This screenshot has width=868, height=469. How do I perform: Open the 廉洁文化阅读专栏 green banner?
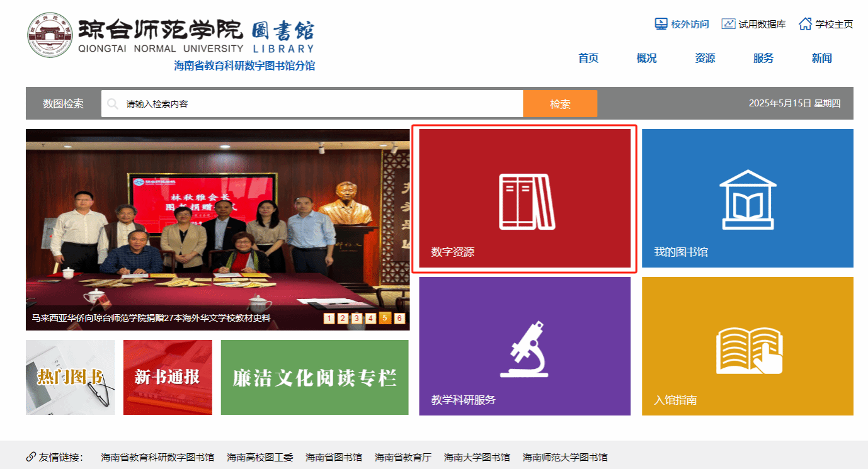[x=314, y=377]
